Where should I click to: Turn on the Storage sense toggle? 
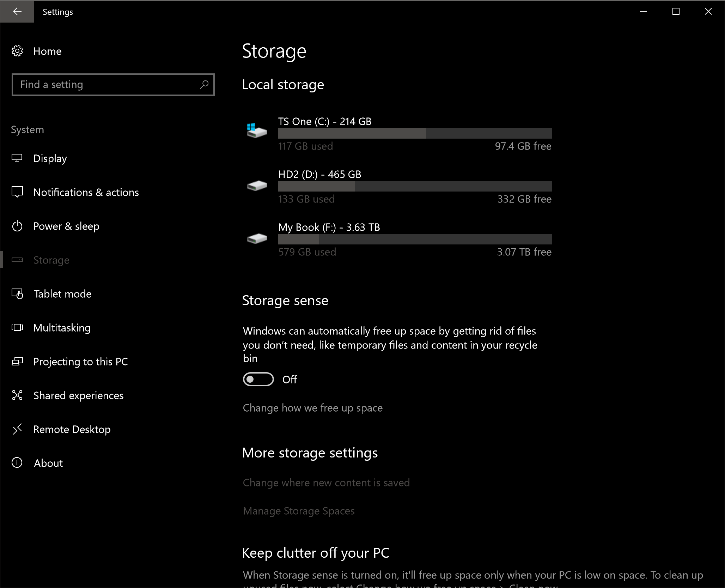[x=258, y=379]
